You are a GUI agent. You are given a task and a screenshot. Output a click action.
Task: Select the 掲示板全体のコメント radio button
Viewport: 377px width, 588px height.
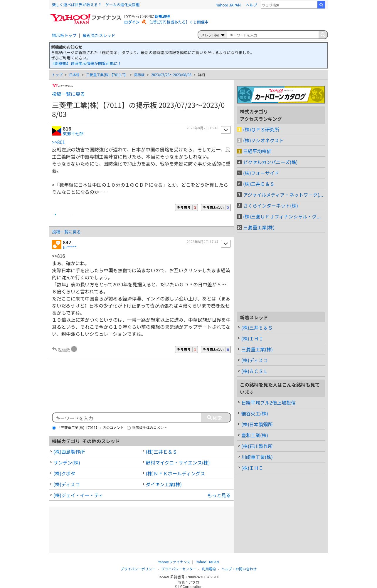[x=129, y=428]
